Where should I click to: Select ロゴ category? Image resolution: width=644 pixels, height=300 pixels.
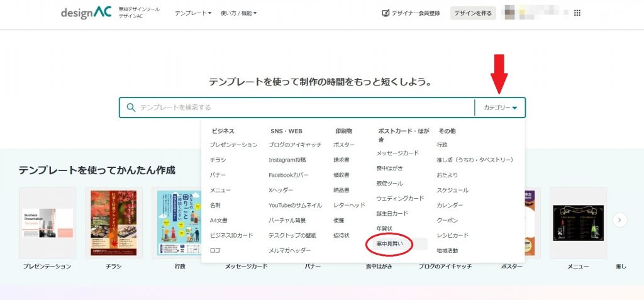pyautogui.click(x=215, y=250)
